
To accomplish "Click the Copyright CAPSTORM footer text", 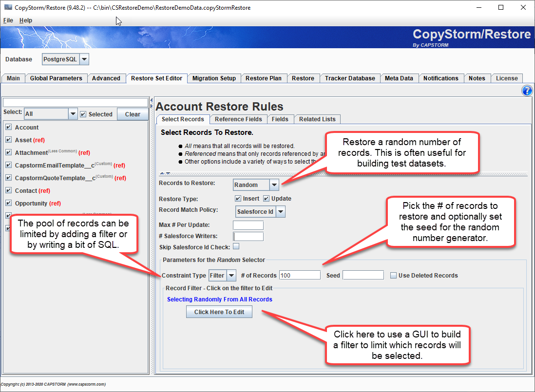I will (53, 384).
